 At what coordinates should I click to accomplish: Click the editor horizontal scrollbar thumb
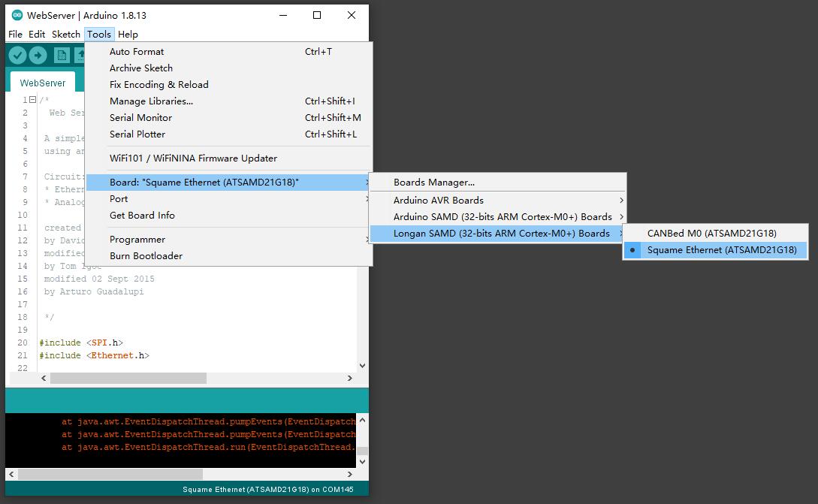click(128, 378)
